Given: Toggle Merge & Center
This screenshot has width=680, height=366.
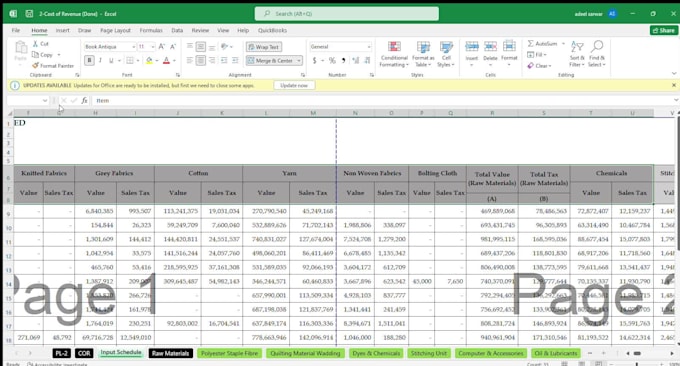Looking at the screenshot, I should [271, 61].
